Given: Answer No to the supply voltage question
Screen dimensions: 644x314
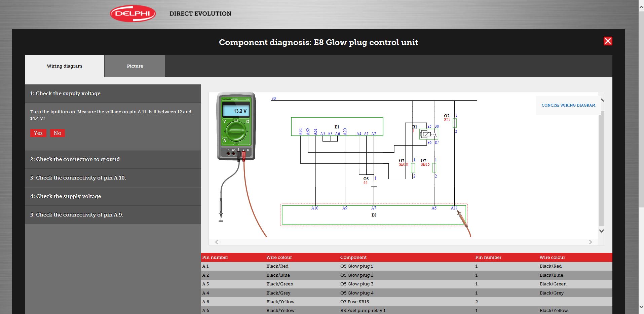Looking at the screenshot, I should (58, 133).
